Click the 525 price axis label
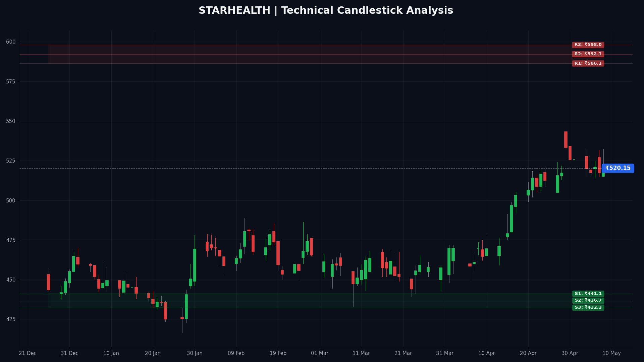The image size is (644, 362). 11,161
